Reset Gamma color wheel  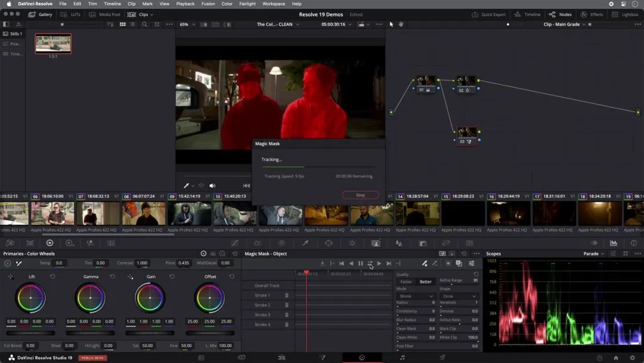tap(113, 276)
